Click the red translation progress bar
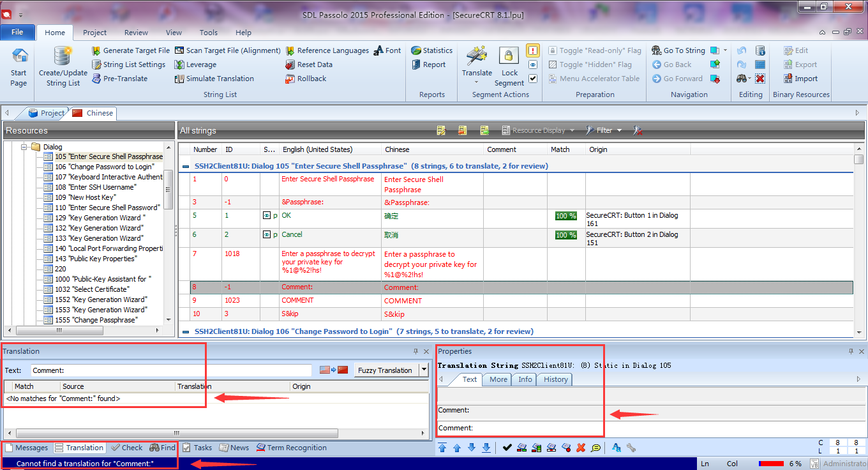This screenshot has width=868, height=470. click(770, 464)
